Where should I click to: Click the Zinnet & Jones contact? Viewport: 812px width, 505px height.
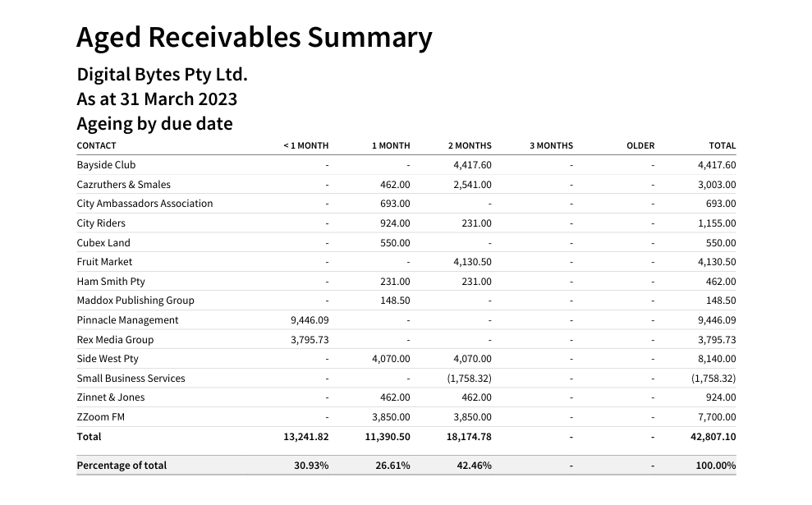pos(110,397)
